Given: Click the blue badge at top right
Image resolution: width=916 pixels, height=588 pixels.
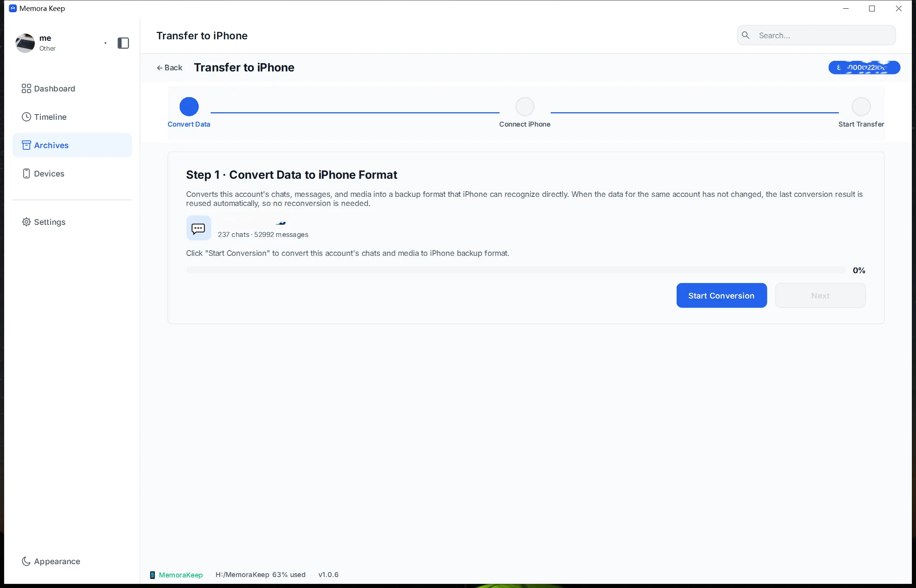Looking at the screenshot, I should point(864,68).
